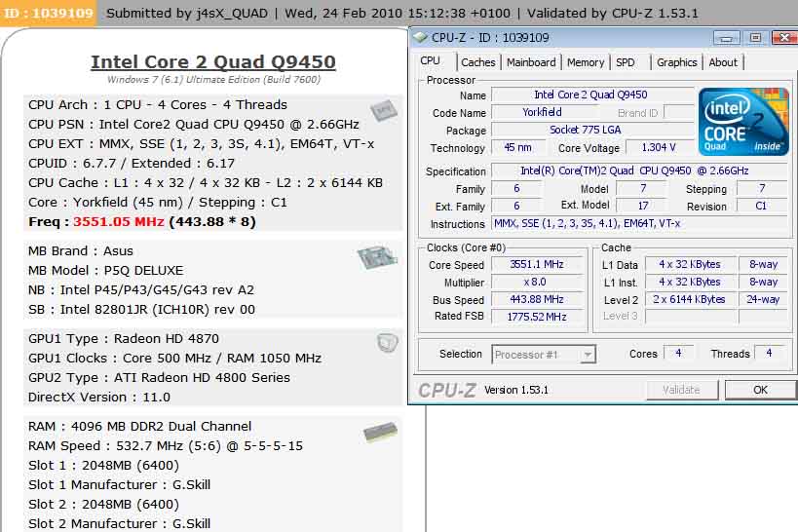Viewport: 798px width, 532px height.
Task: Switch to the Graphics tab
Action: coord(676,62)
